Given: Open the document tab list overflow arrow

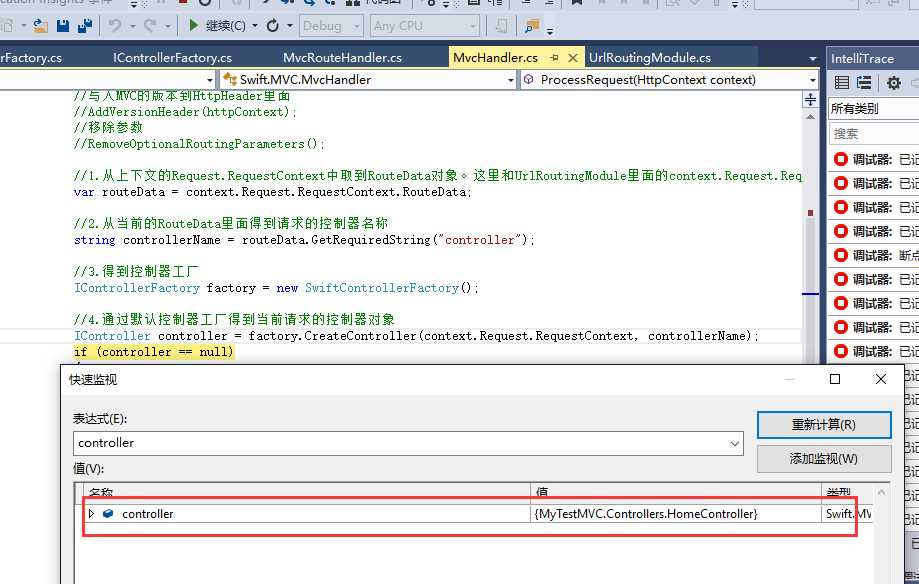Looking at the screenshot, I should [x=812, y=59].
